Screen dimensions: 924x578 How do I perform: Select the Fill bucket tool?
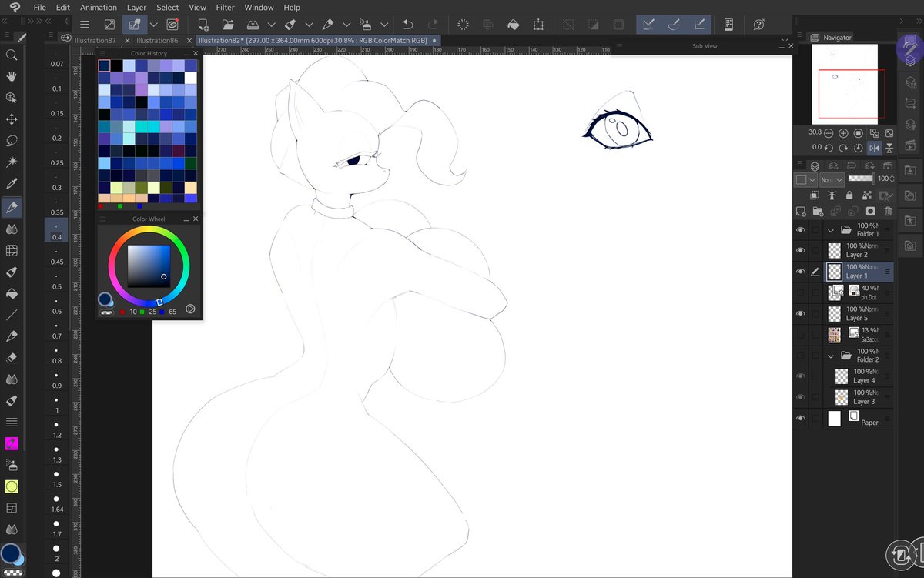point(12,293)
